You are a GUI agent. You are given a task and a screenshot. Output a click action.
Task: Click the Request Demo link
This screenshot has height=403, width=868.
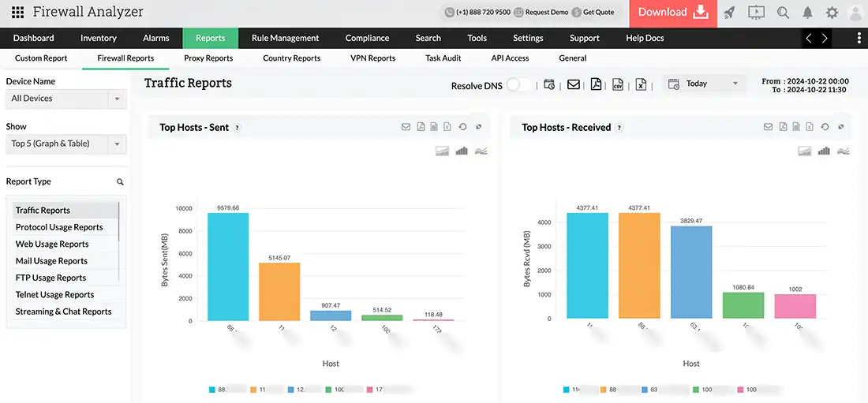[x=541, y=12]
